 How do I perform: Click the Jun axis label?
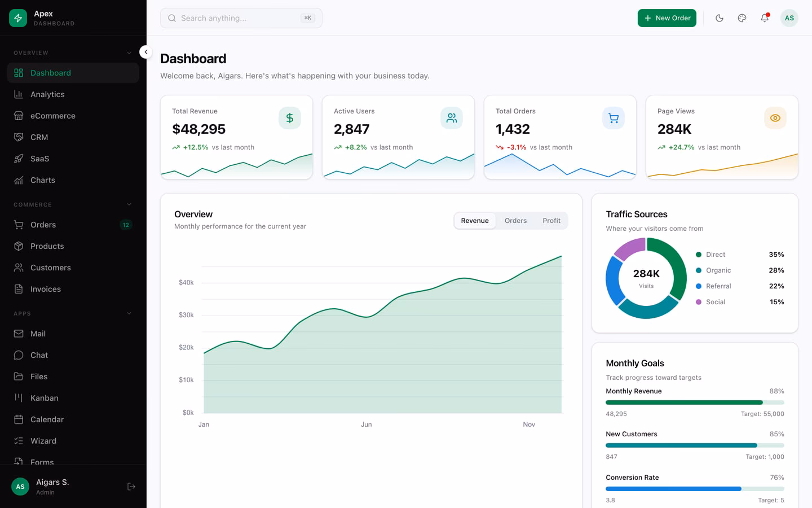(x=367, y=424)
